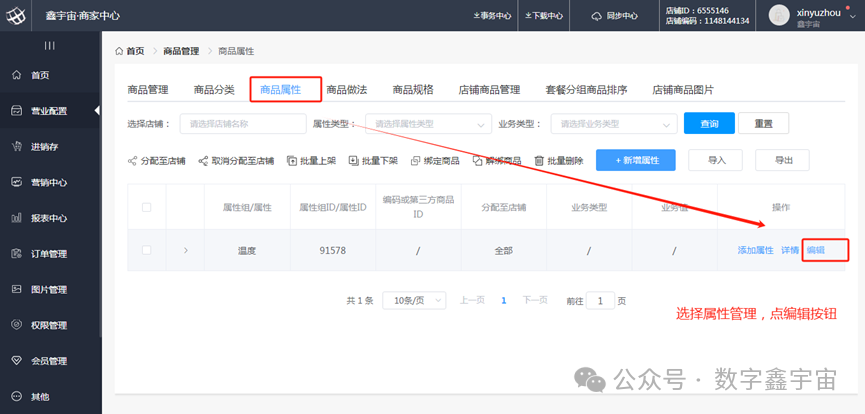Open 事务中心 in top bar

492,16
